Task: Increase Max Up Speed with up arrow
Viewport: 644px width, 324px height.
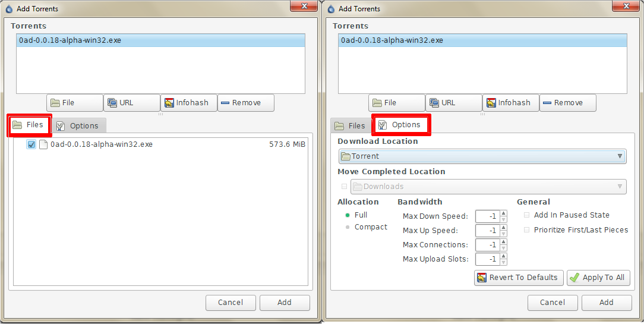Action: 504,227
